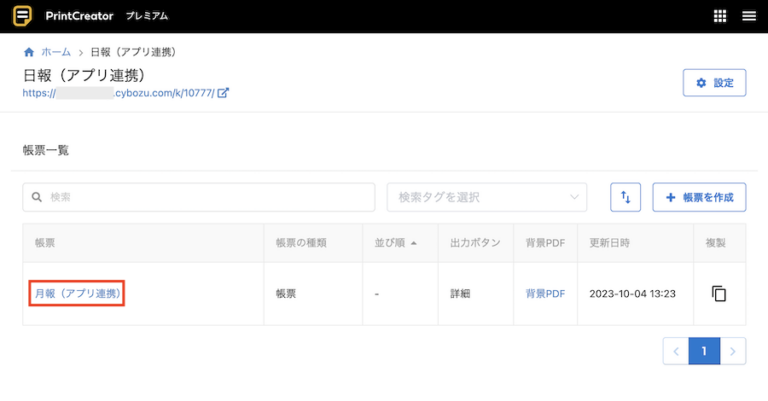Expand the 検索タグを選択 dropdown
Viewport: 768px width, 401px height.
(486, 197)
